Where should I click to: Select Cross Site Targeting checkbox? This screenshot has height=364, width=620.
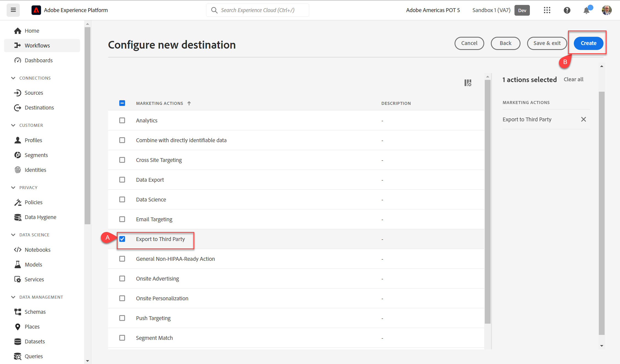click(122, 160)
